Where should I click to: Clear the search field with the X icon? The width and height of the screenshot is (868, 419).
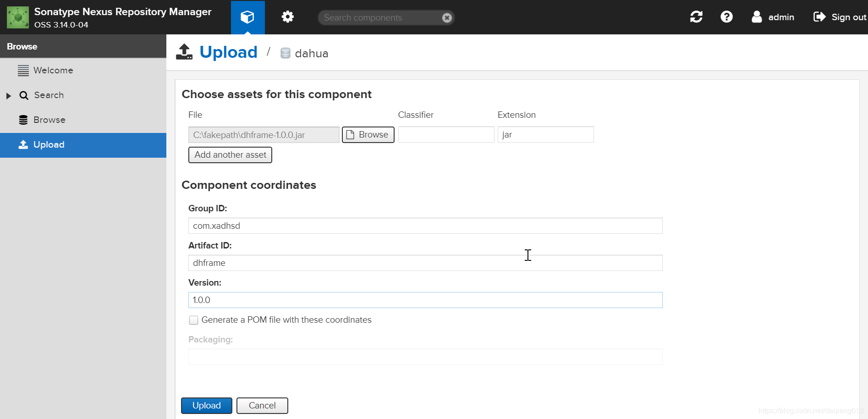(446, 17)
